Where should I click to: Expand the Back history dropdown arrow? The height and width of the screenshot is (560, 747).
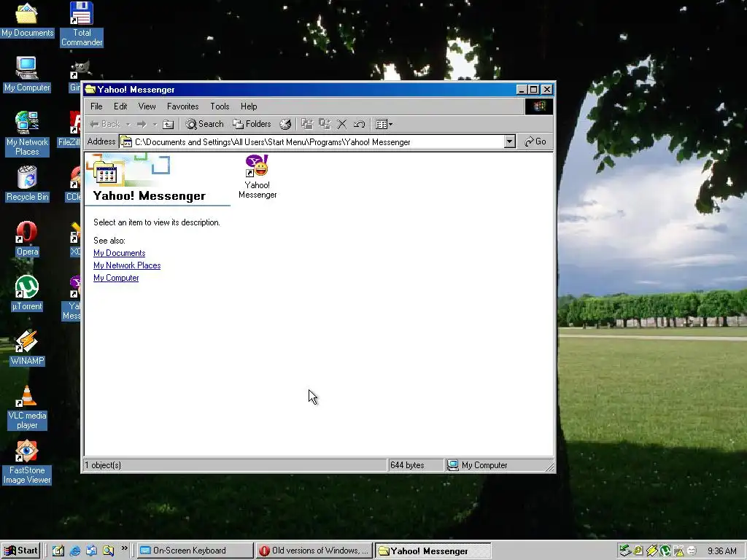128,124
